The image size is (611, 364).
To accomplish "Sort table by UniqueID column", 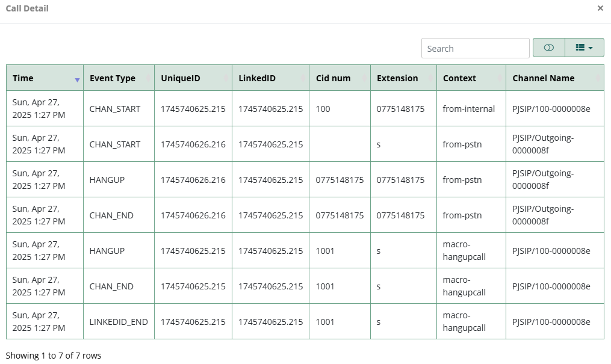I will point(193,78).
